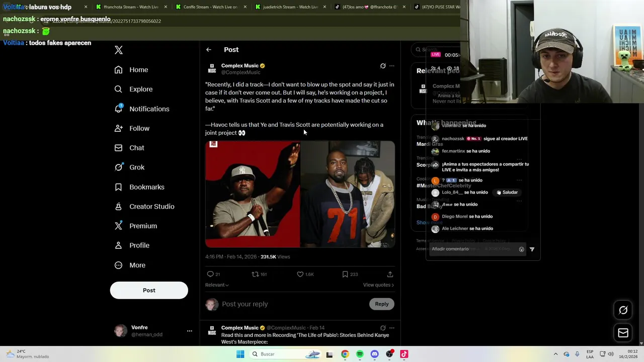Open Chrome from the taskbar
The image size is (644, 362).
(345, 354)
